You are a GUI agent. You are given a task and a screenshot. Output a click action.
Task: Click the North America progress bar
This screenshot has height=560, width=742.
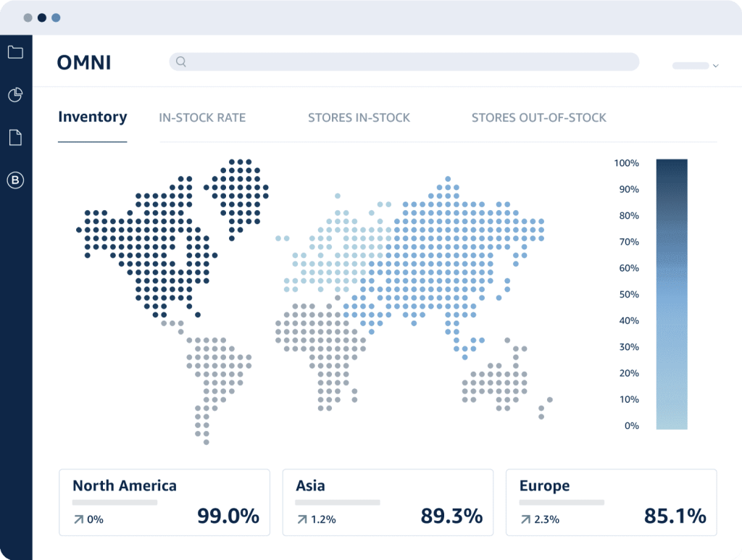coord(115,502)
